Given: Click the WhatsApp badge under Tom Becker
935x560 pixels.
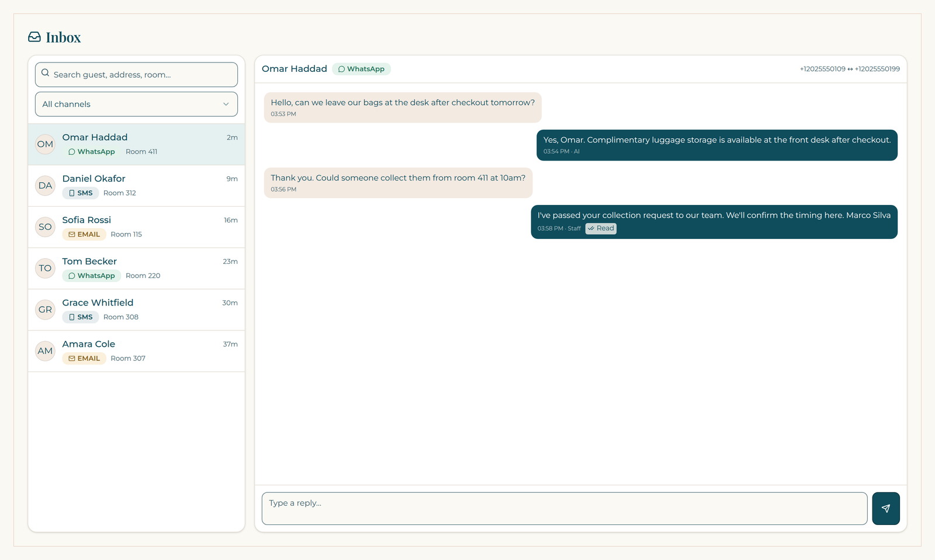Looking at the screenshot, I should pyautogui.click(x=91, y=276).
